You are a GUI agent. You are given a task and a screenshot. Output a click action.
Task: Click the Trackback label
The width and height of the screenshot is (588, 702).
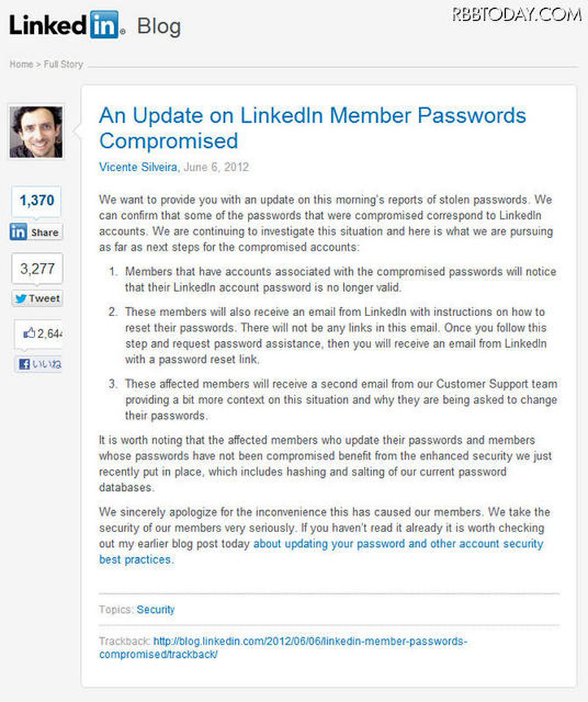tap(124, 641)
